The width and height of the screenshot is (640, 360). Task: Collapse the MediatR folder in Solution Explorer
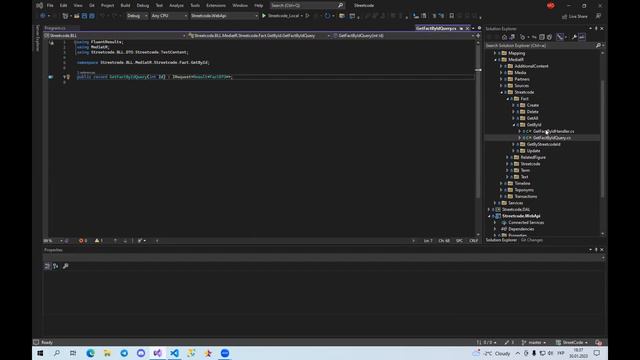coord(496,60)
